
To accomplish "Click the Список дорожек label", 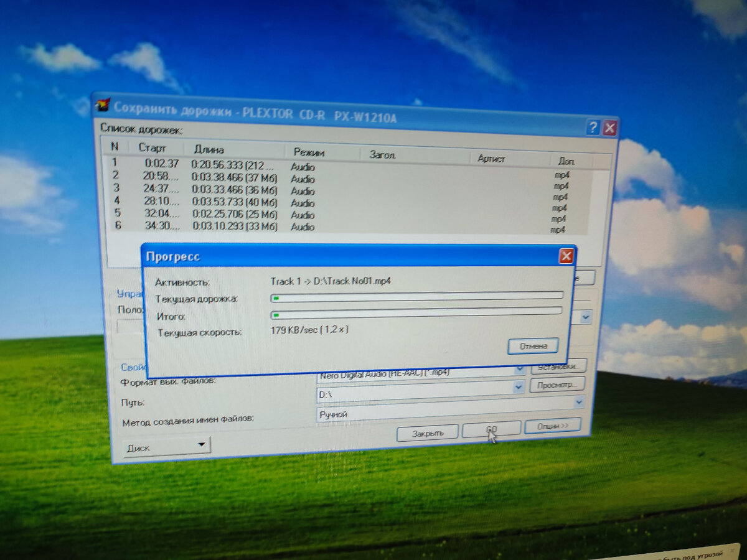I will tap(141, 130).
